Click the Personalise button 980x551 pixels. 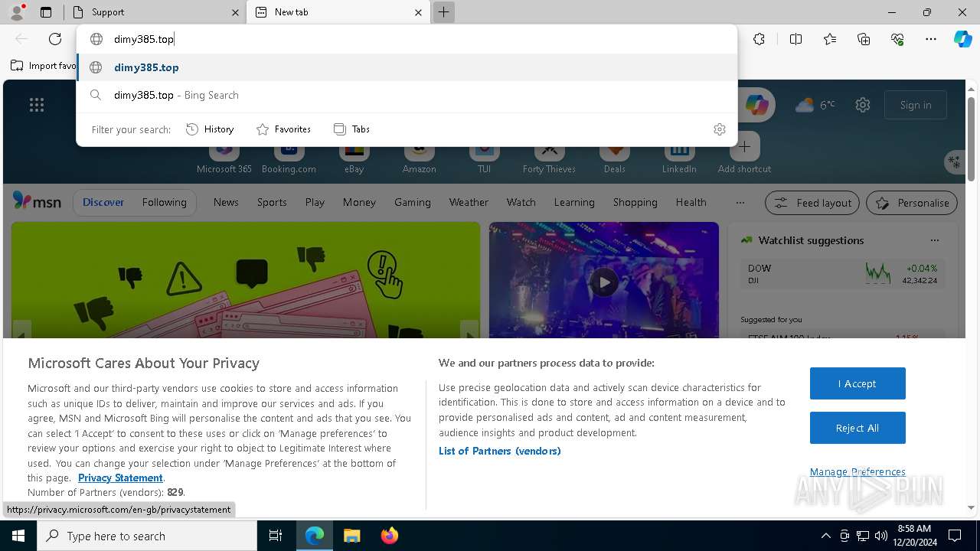click(x=911, y=203)
